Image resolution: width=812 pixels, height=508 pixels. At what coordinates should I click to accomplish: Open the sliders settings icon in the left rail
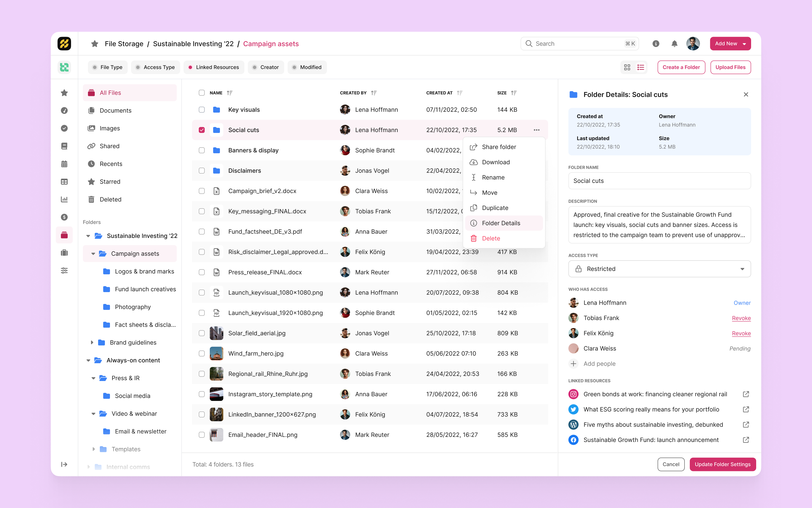64,270
